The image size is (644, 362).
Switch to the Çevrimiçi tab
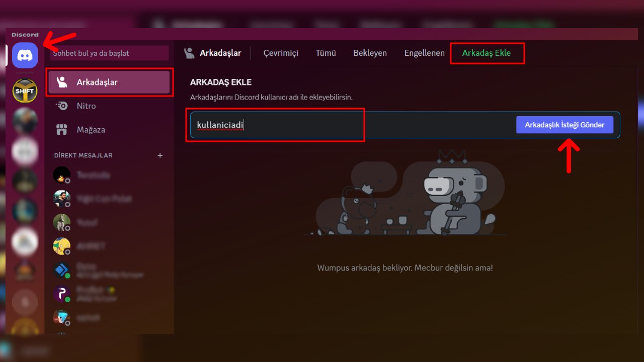[x=281, y=53]
